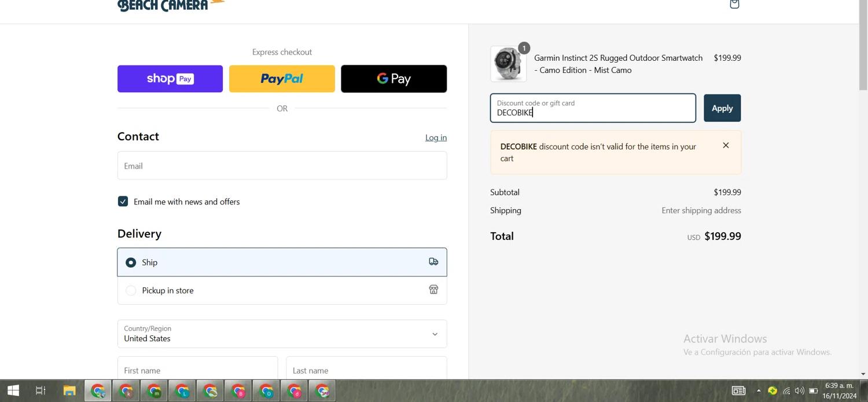This screenshot has width=868, height=402.
Task: Pay with the Shop Pay express button
Action: pos(170,79)
